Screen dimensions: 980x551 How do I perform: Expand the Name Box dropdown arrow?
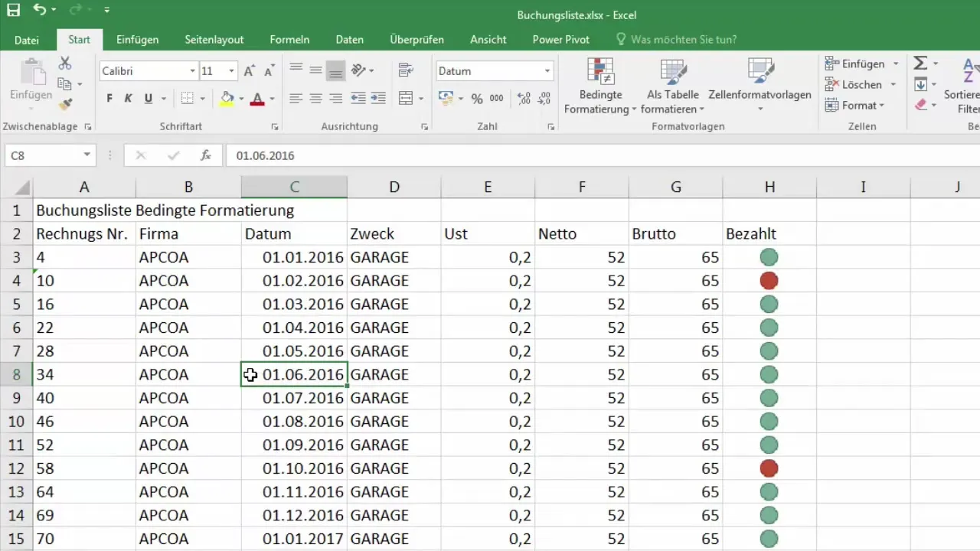(87, 155)
